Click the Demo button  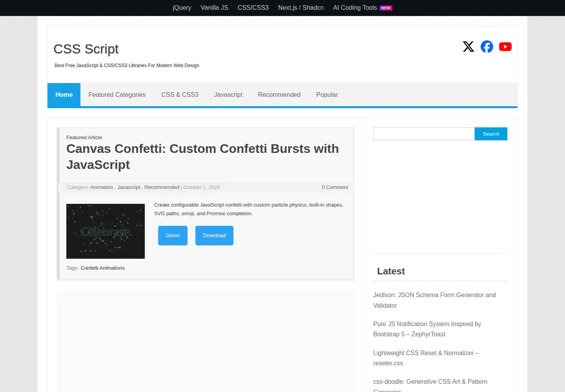point(173,236)
